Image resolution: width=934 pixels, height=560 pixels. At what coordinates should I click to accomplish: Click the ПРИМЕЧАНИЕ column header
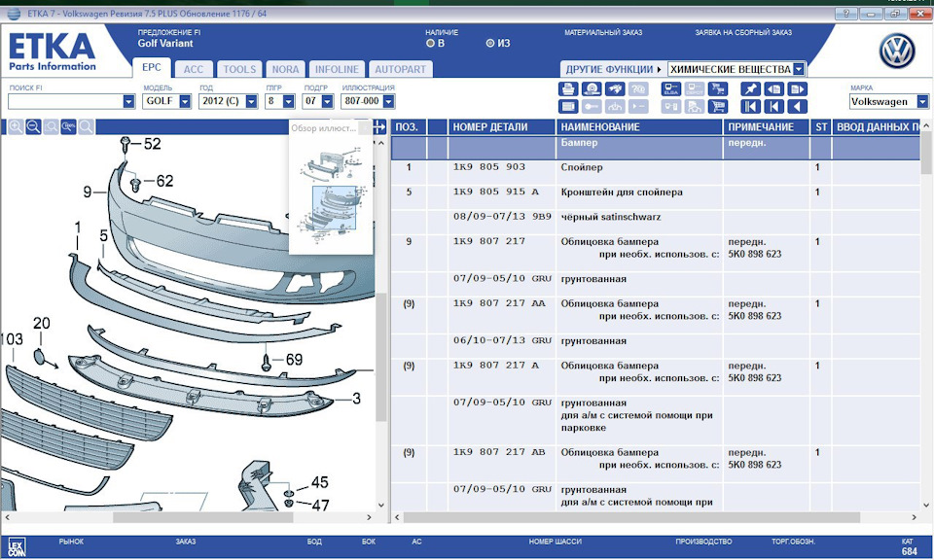(766, 126)
